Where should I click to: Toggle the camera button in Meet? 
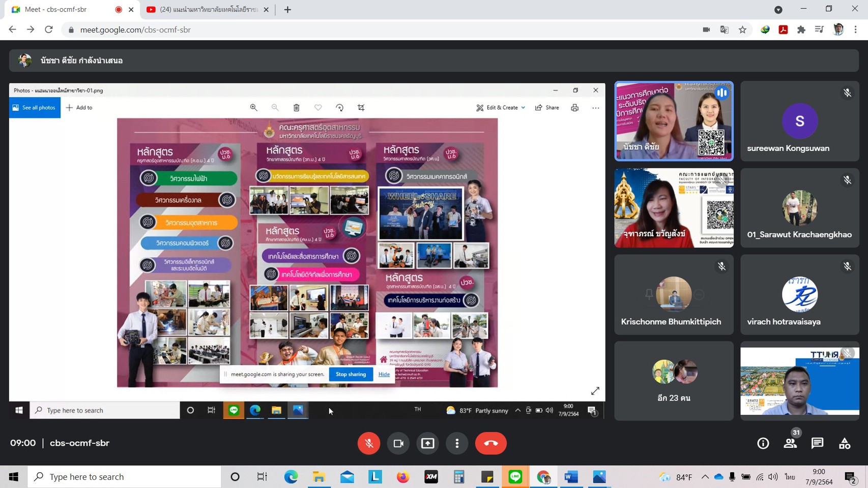tap(398, 443)
